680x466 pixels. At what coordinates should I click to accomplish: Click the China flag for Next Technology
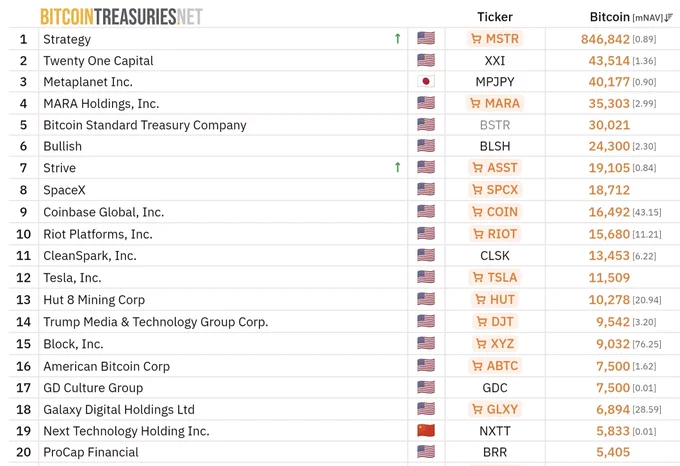click(x=426, y=430)
